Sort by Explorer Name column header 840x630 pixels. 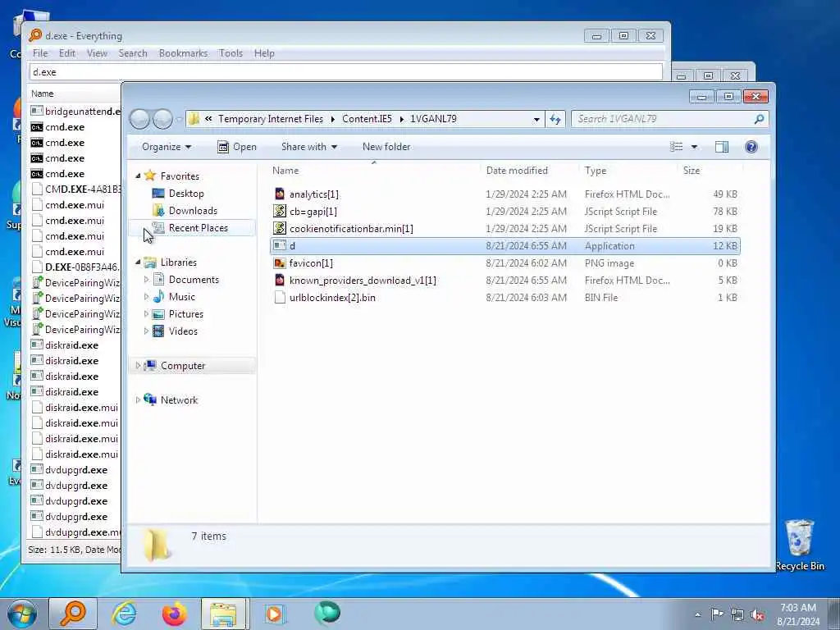pyautogui.click(x=374, y=171)
